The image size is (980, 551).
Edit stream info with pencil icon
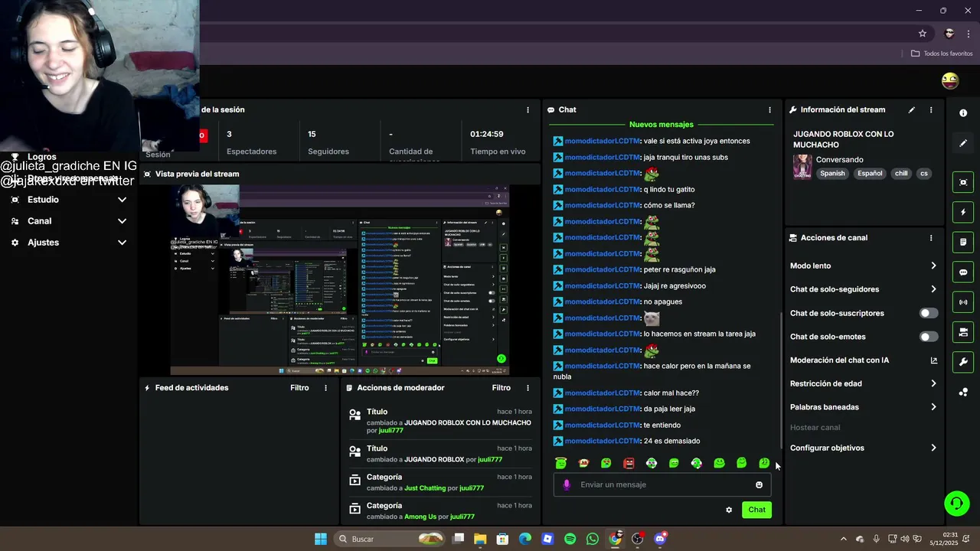(911, 109)
